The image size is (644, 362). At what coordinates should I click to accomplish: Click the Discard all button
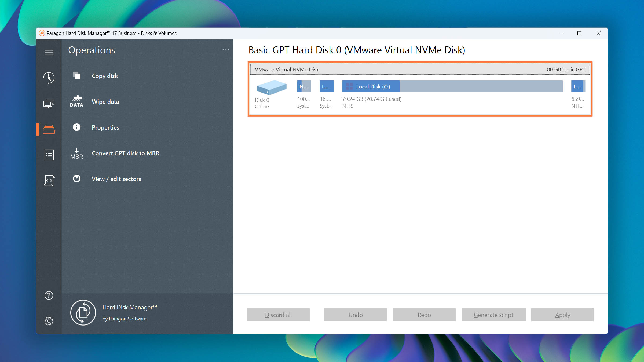point(278,315)
